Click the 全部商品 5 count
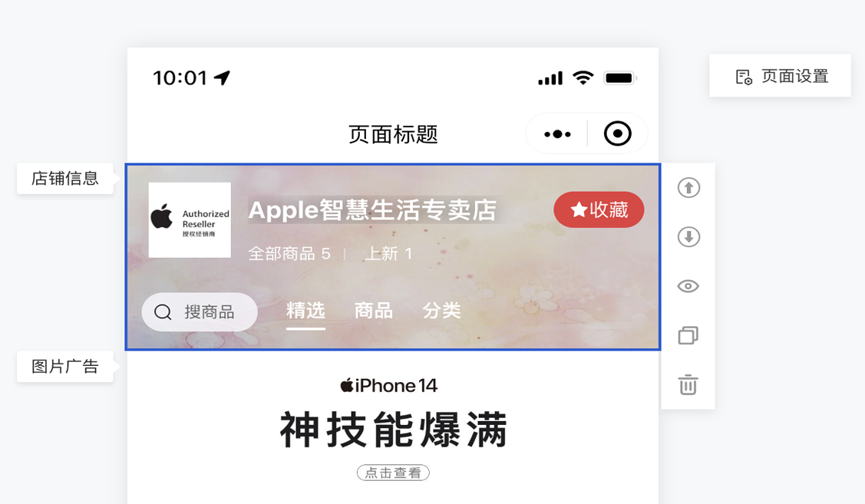Screen dimensions: 865x504 pyautogui.click(x=289, y=254)
